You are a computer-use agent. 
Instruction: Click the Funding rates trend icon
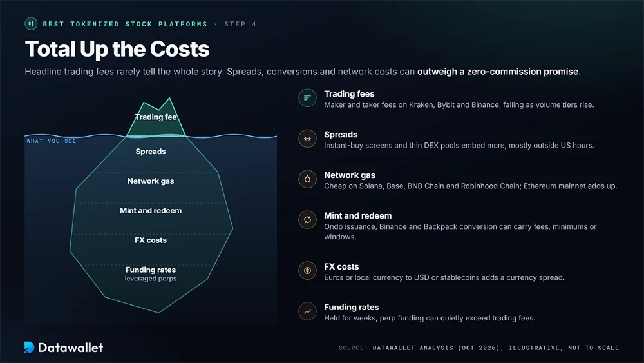click(x=307, y=311)
